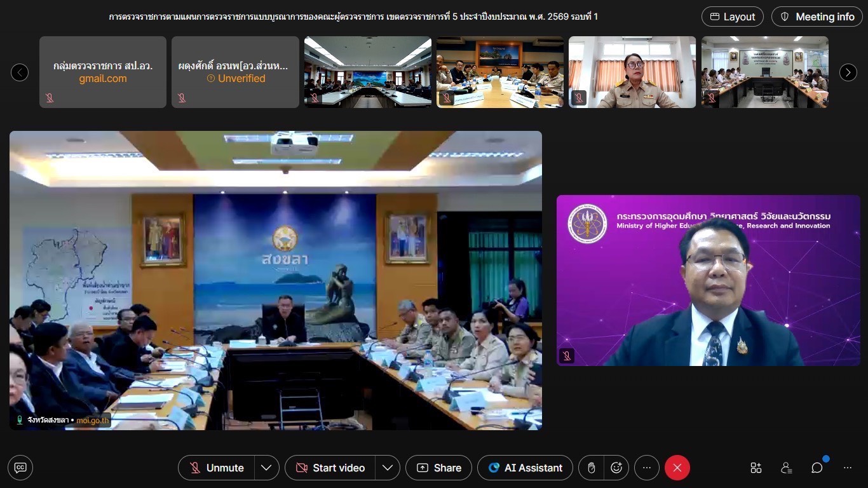868x488 pixels.
Task: Open the Layout menu
Action: (732, 17)
